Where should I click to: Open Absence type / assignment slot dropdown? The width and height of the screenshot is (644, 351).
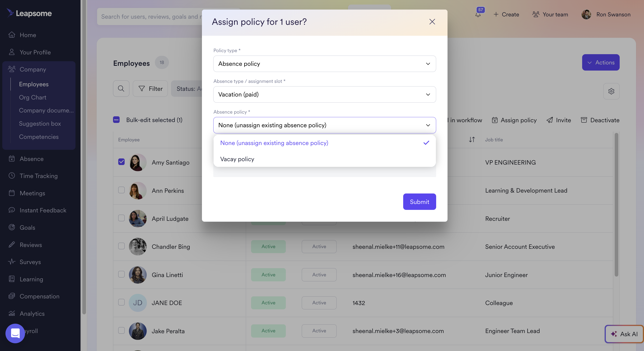click(325, 94)
